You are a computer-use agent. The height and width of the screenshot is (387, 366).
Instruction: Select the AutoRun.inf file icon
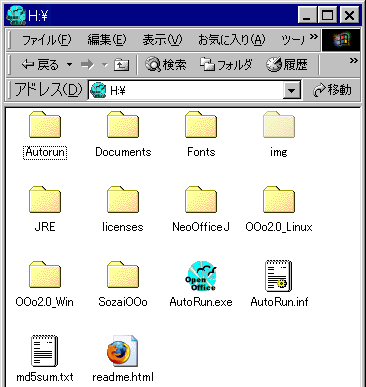click(279, 276)
